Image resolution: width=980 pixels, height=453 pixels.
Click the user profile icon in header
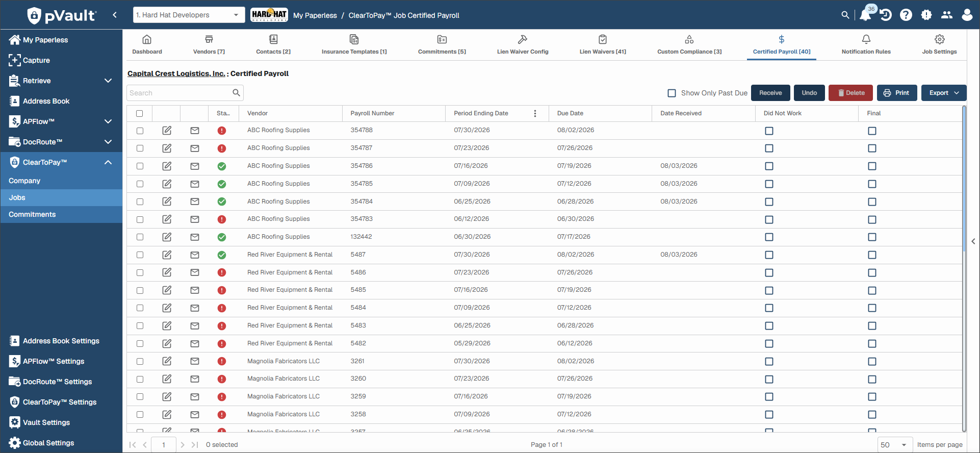pyautogui.click(x=967, y=15)
